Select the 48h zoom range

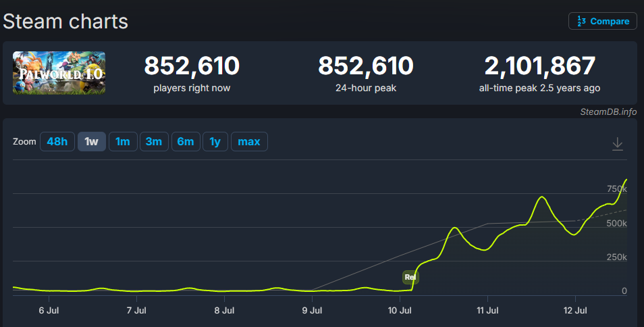pos(57,141)
